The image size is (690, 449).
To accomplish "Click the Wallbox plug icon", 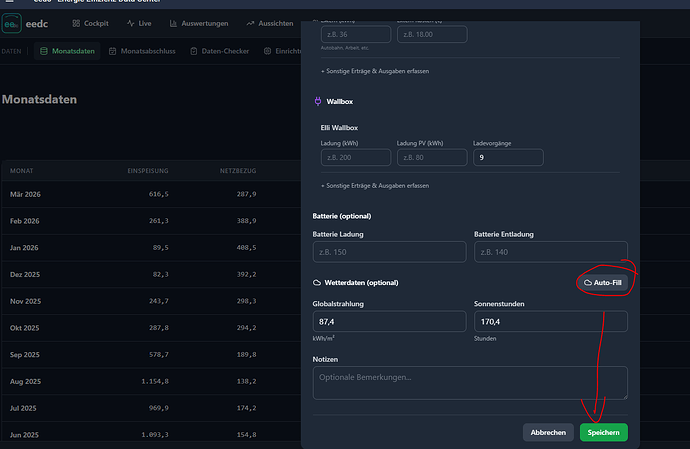I will pos(318,101).
